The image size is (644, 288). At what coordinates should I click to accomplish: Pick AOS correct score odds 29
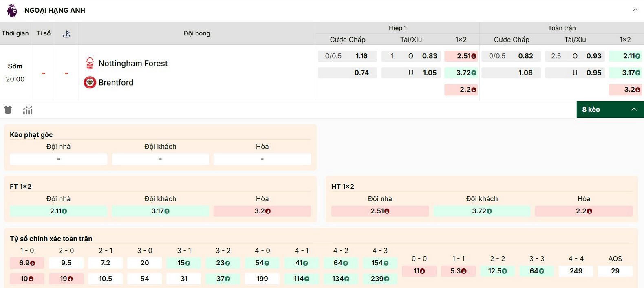click(x=615, y=271)
